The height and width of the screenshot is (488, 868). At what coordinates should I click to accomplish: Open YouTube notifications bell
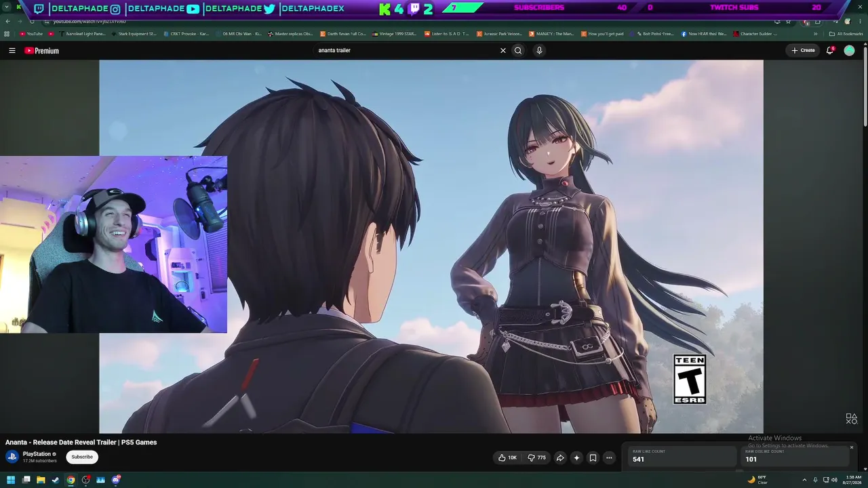(x=830, y=50)
